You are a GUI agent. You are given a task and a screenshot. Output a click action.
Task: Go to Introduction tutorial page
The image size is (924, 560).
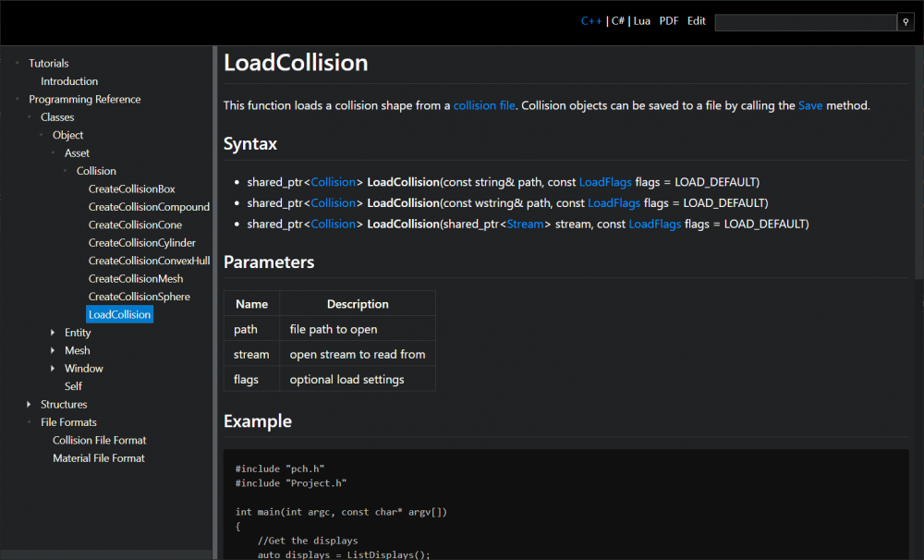coord(69,81)
